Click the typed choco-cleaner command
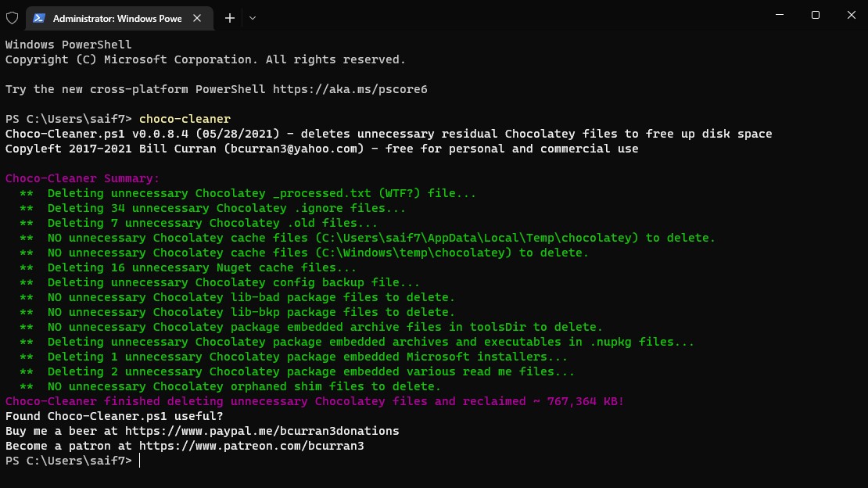Screen dimensions: 868x488 [x=185, y=119]
